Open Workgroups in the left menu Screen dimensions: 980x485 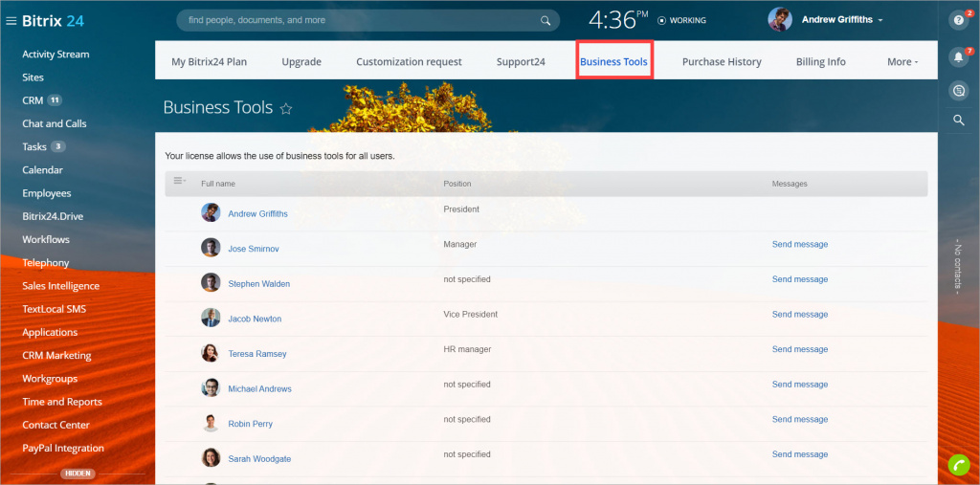click(x=50, y=378)
